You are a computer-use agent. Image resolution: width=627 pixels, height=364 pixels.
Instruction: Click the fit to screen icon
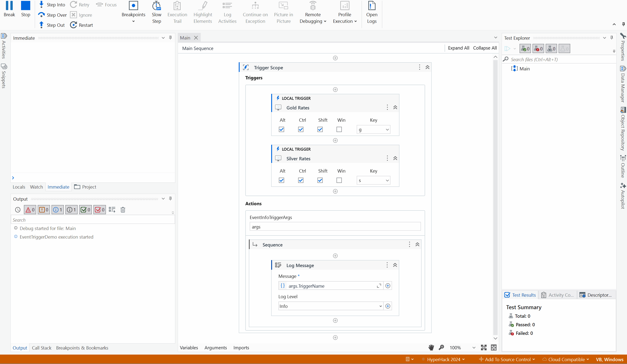(484, 348)
